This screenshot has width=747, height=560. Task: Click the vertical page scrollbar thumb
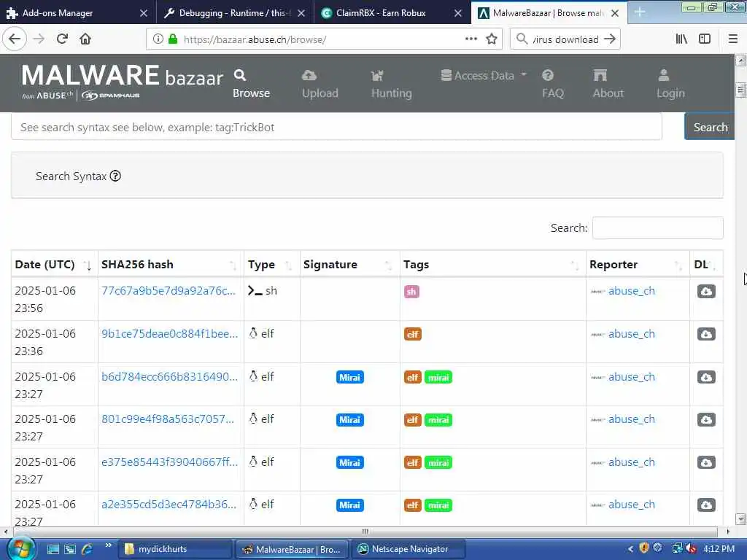(740, 90)
